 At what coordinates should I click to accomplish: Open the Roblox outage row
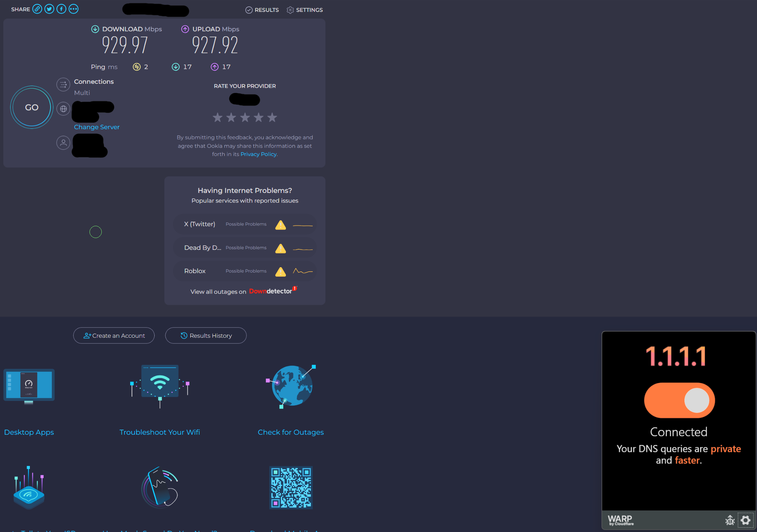[245, 271]
